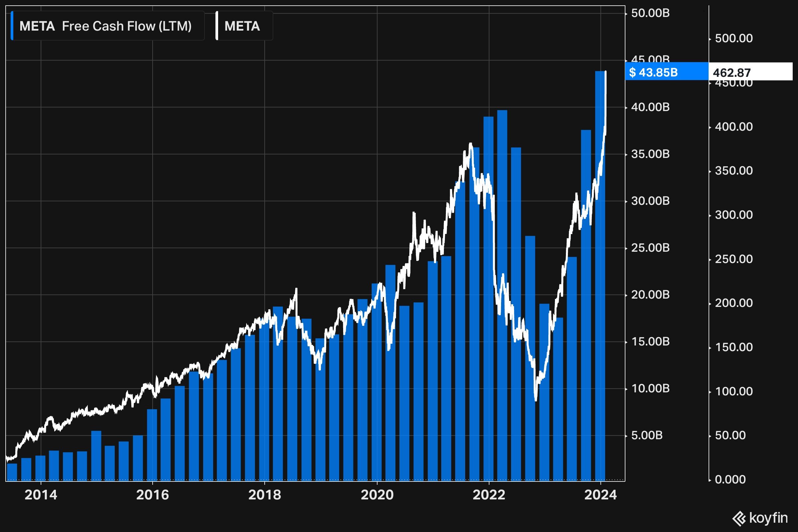The height and width of the screenshot is (532, 798).
Task: Click the white META line color swatch
Action: click(x=217, y=26)
